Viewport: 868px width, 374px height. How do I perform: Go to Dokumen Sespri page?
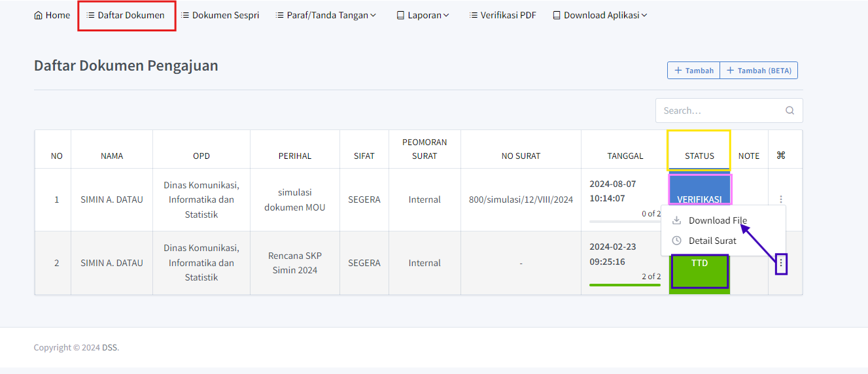(x=220, y=15)
